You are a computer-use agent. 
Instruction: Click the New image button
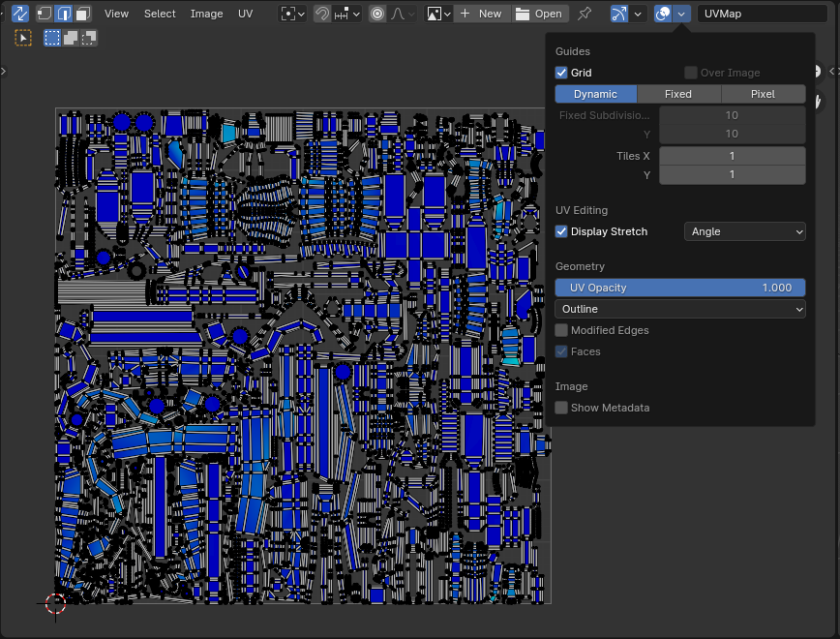pyautogui.click(x=481, y=14)
